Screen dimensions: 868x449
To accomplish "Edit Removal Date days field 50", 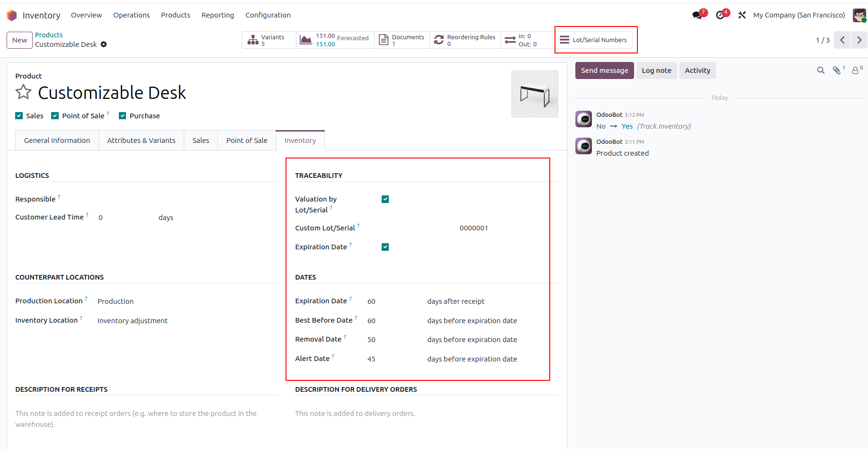I will click(395, 340).
